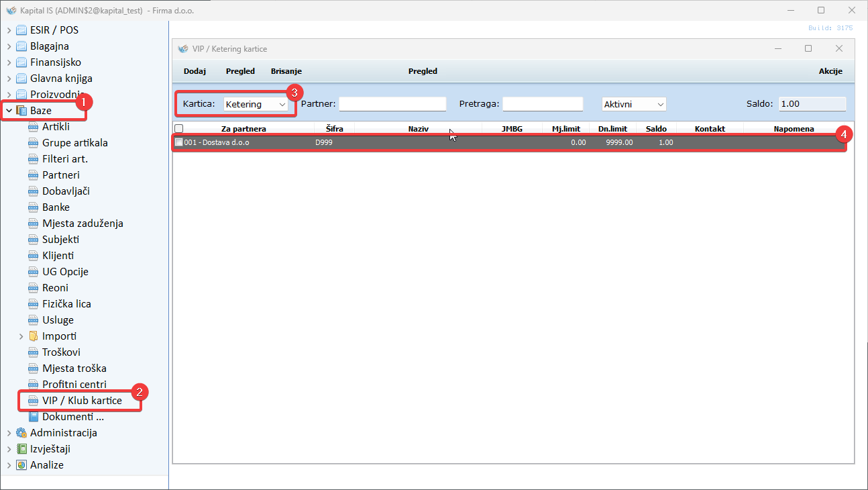Viewport: 868px width, 490px height.
Task: Click the Izvještaji report icon
Action: [x=21, y=449]
